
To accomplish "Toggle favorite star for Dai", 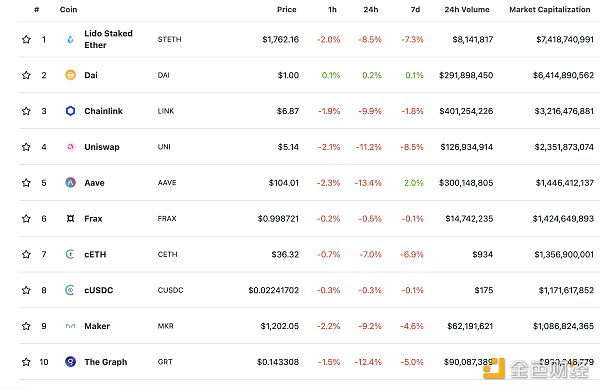I will 26,75.
